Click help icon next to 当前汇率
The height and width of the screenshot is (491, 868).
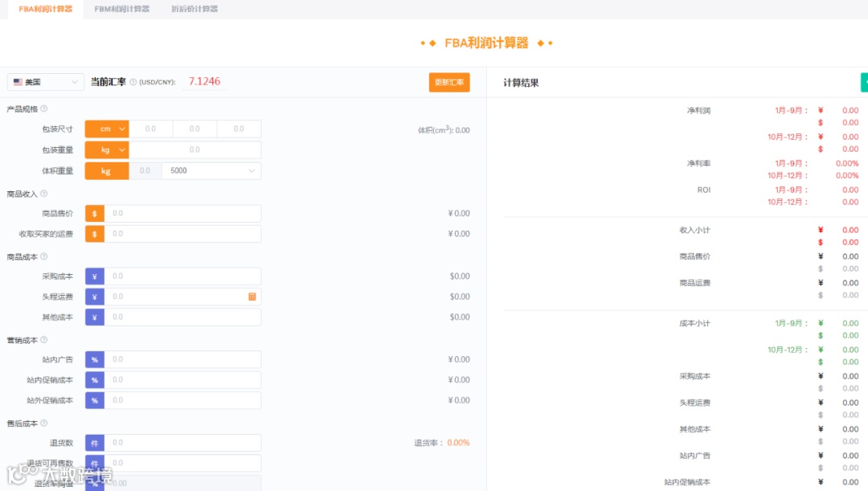tap(133, 82)
